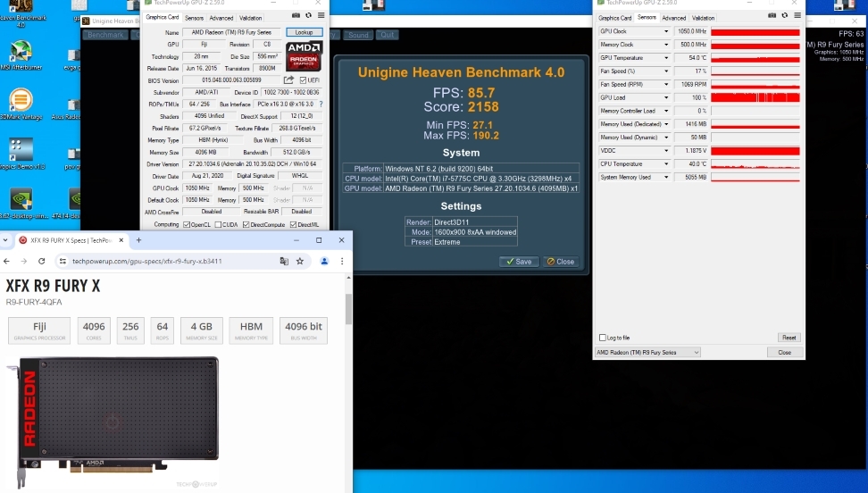Click Benchmark in Heaven menu bar
Viewport: 868px width, 493px height.
105,35
